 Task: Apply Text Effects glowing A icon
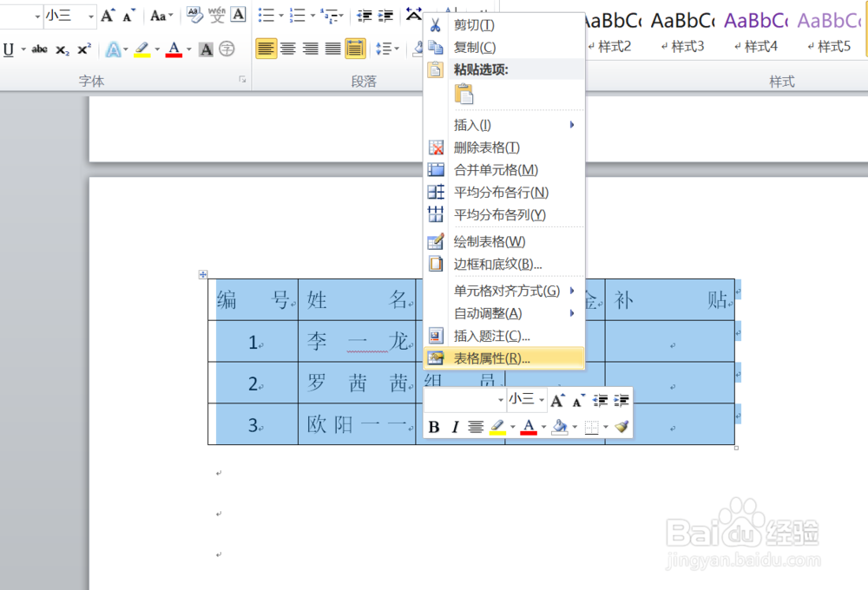tap(113, 49)
